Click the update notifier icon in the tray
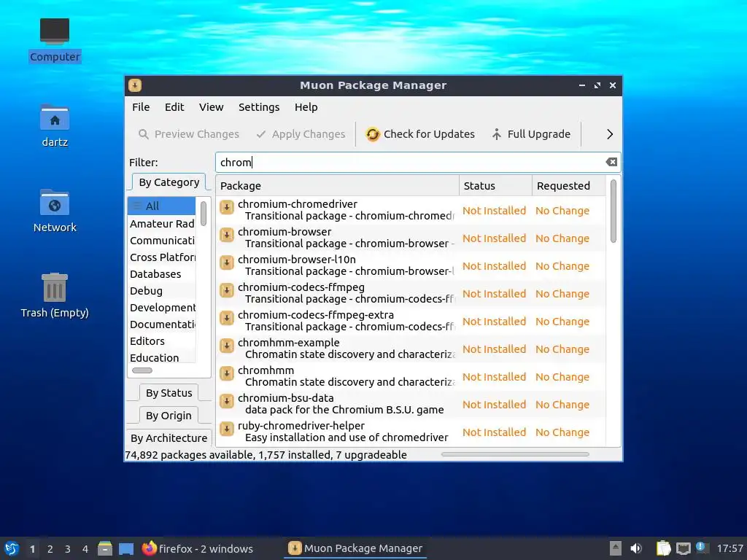Viewport: 747px width, 560px height. (x=701, y=548)
